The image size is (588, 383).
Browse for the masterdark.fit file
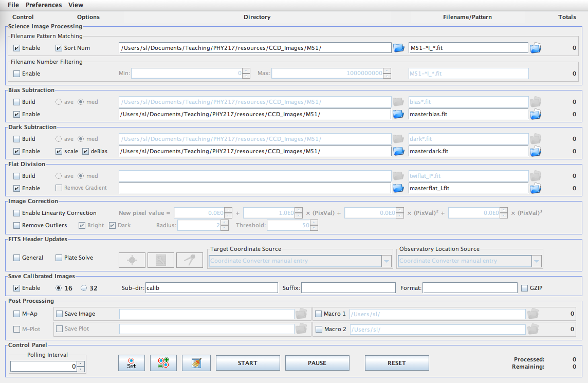point(535,151)
